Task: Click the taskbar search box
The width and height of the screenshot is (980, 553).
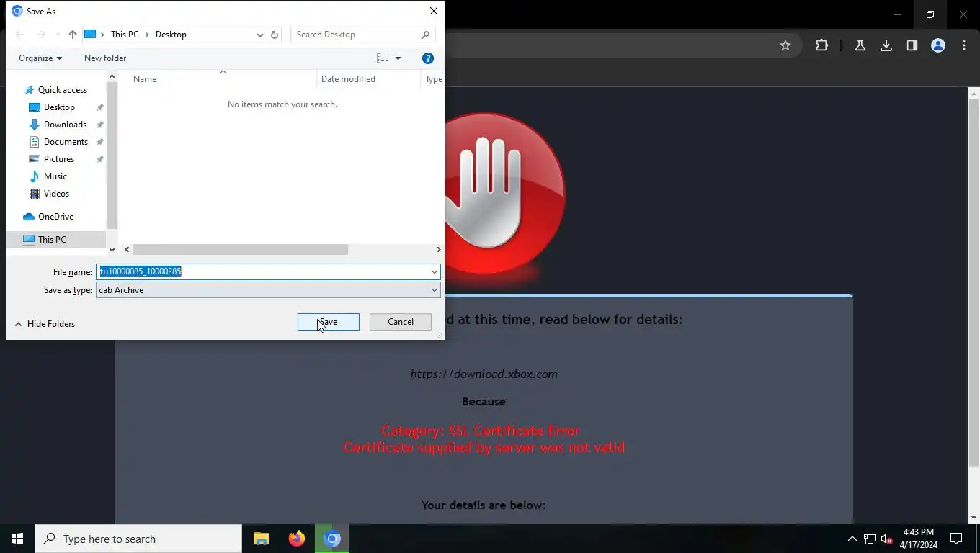Action: point(138,539)
